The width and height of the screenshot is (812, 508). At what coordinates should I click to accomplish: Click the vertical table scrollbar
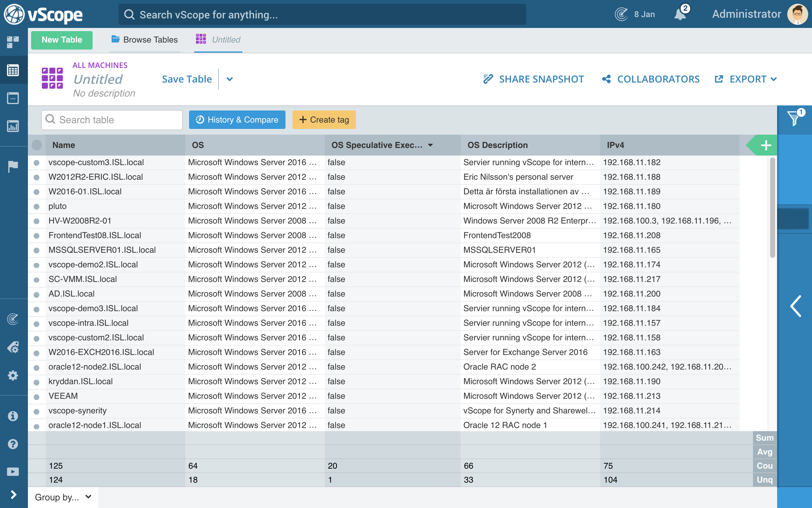click(x=772, y=208)
